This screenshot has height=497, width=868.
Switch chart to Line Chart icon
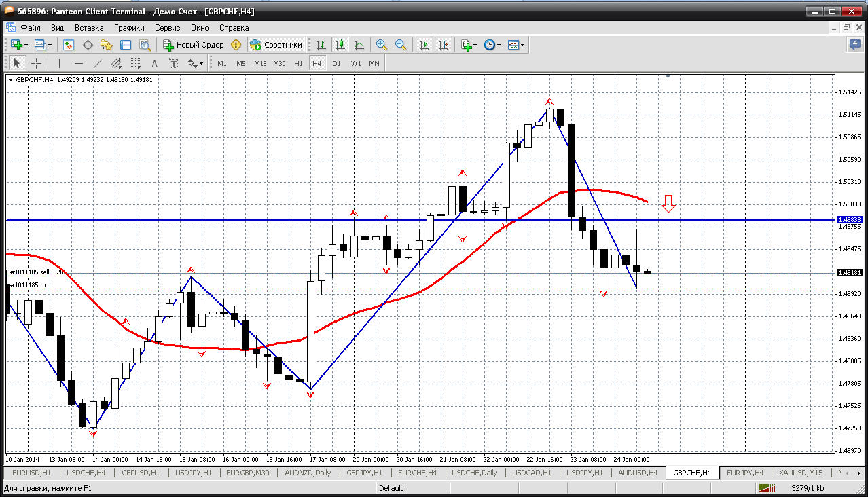pos(359,45)
